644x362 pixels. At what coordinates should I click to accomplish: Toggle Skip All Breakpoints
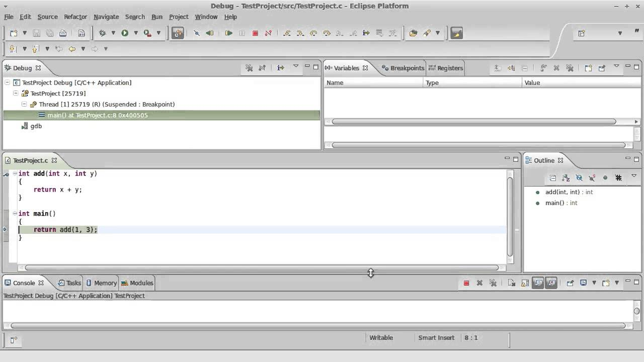click(196, 33)
